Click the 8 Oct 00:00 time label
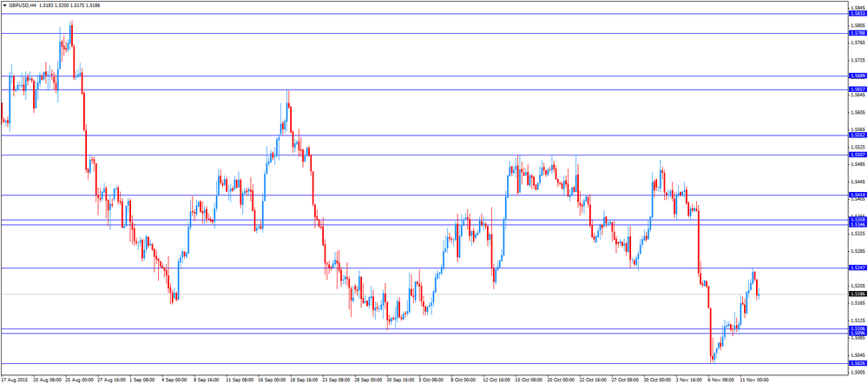 coord(463,381)
